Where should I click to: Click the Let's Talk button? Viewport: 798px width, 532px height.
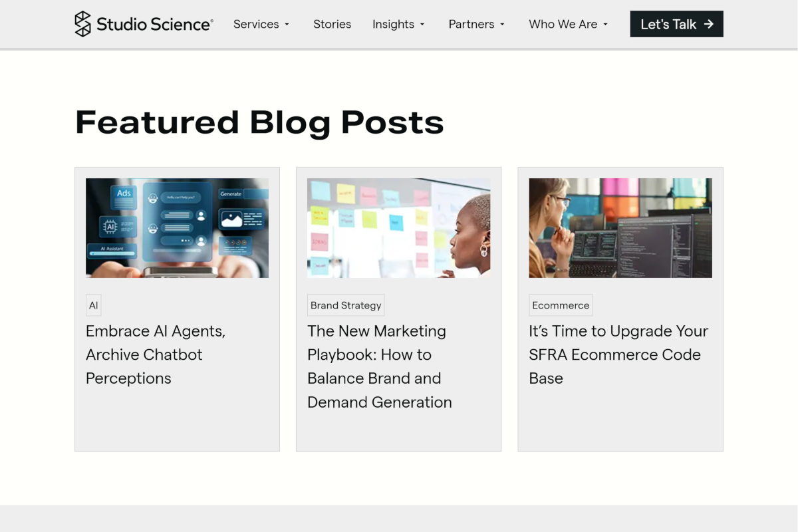tap(676, 24)
